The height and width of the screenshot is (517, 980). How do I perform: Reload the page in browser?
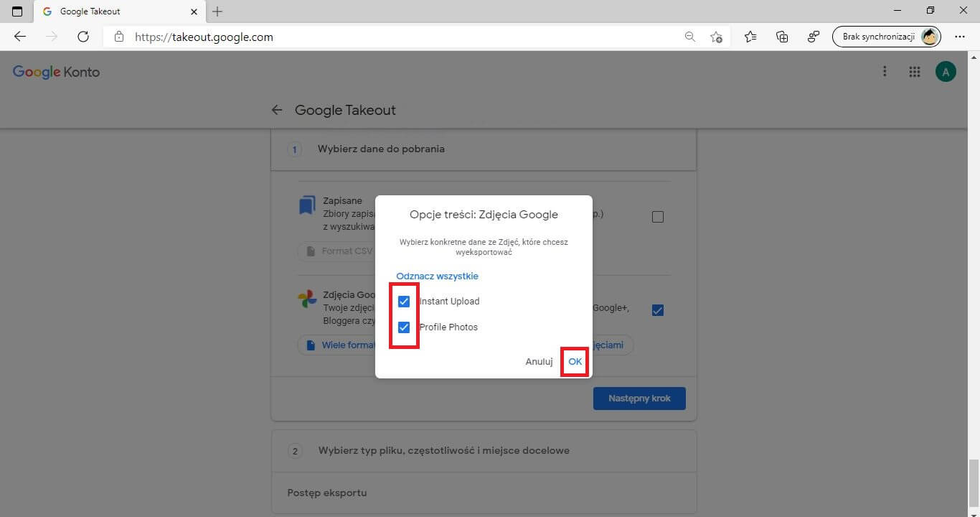tap(83, 37)
